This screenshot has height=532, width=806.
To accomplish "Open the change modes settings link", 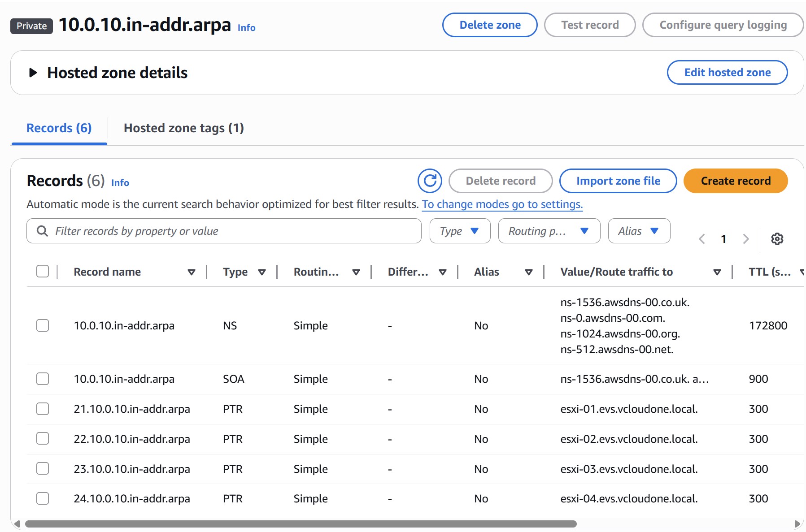I will point(502,204).
